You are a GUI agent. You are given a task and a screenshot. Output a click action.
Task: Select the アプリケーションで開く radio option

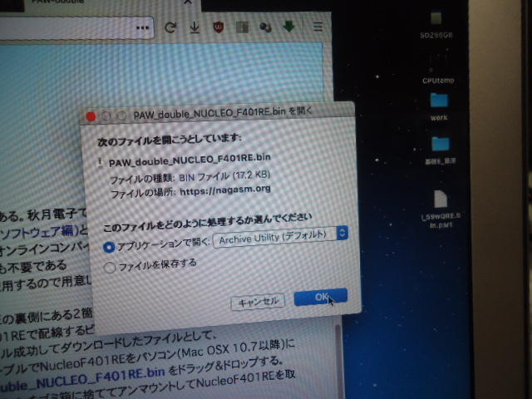pos(109,247)
